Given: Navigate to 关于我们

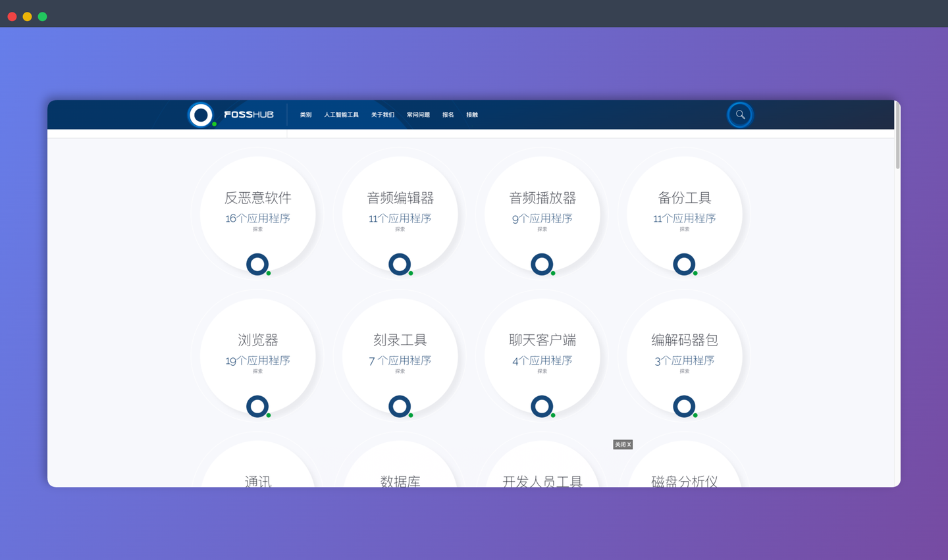Looking at the screenshot, I should tap(382, 115).
